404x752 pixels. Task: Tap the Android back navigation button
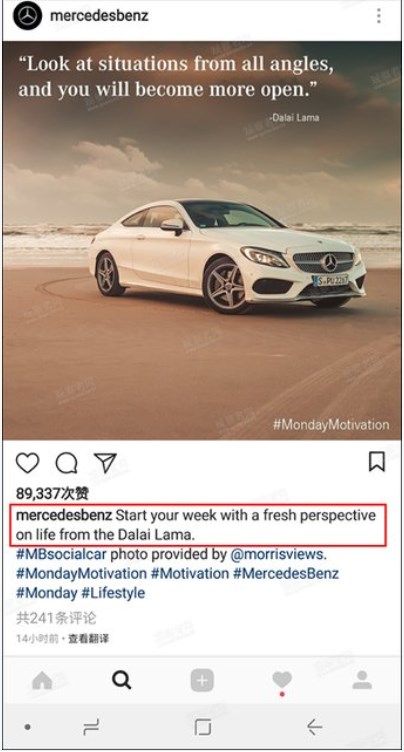tap(315, 728)
